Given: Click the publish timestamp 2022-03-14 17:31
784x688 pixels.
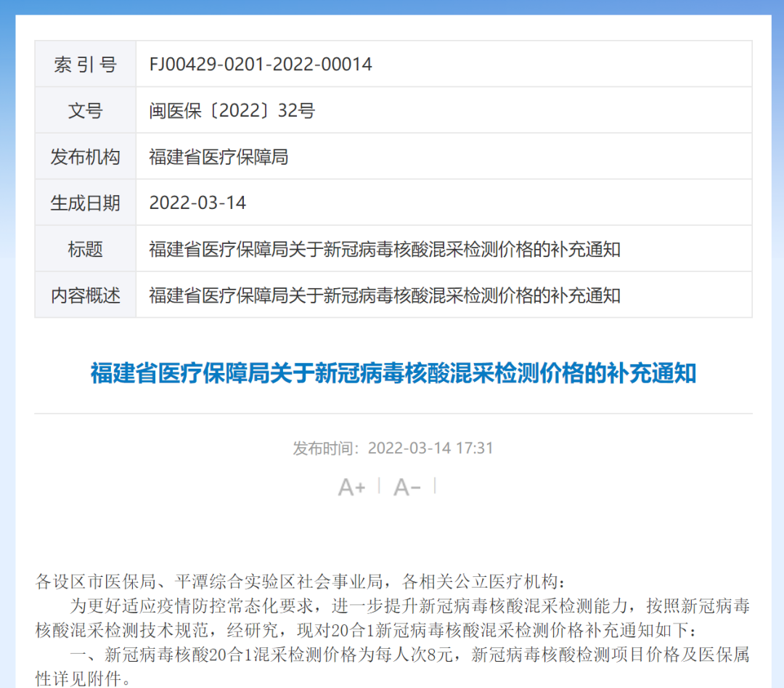Looking at the screenshot, I should pos(430,448).
